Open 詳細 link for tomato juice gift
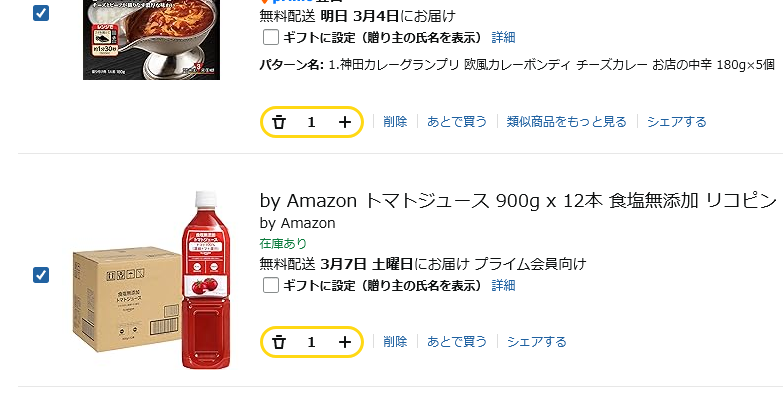The image size is (783, 407). click(x=503, y=285)
